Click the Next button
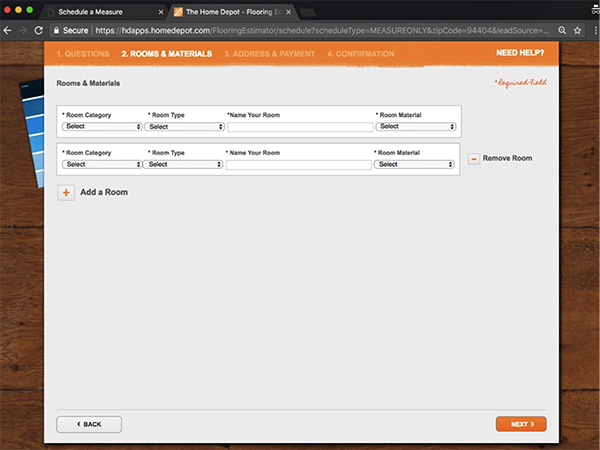This screenshot has width=600, height=450. (521, 424)
